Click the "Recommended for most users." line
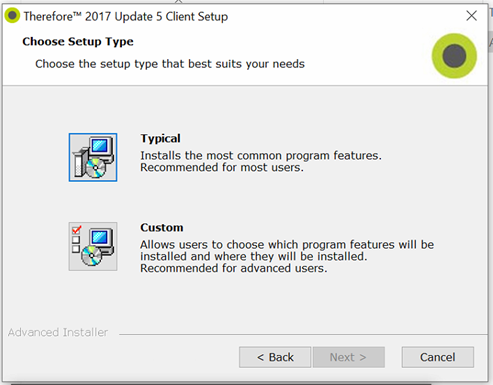493x385 pixels. point(222,167)
